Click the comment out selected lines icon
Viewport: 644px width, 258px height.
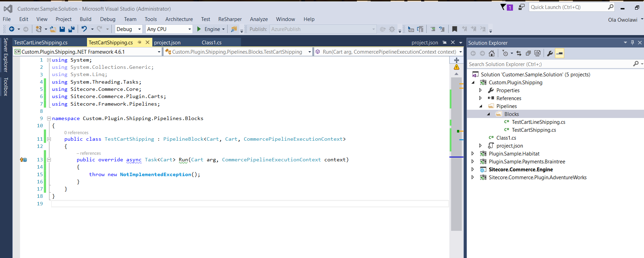coord(433,29)
